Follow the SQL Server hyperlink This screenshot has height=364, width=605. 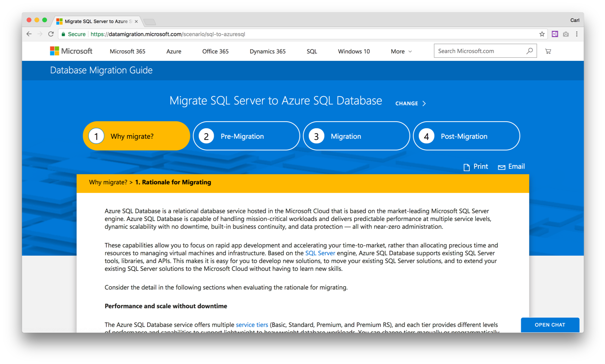coord(320,253)
